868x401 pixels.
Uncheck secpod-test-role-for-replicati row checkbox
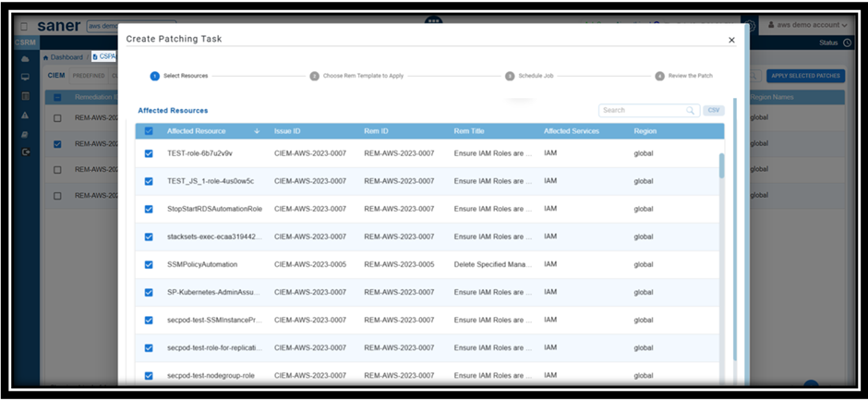[x=149, y=347]
